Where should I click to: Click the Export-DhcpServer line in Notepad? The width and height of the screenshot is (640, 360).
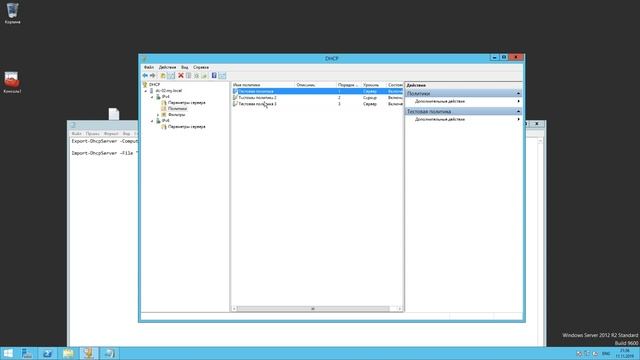[x=105, y=141]
